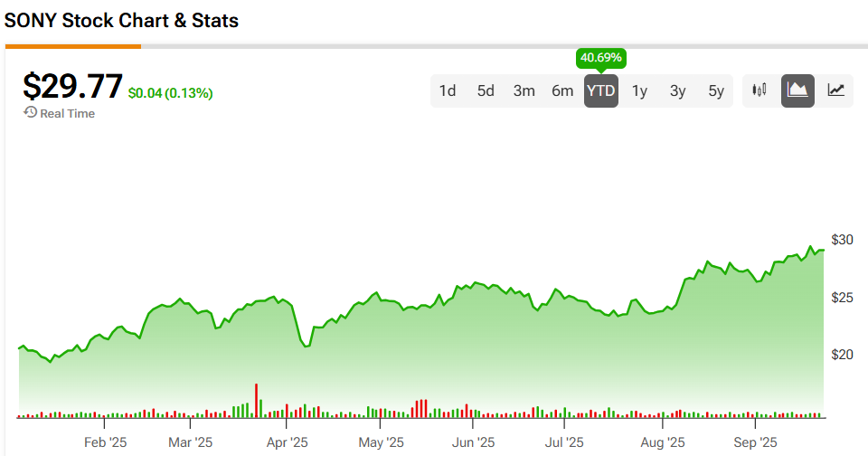
Task: Set chart range to 5y
Action: coord(716,90)
